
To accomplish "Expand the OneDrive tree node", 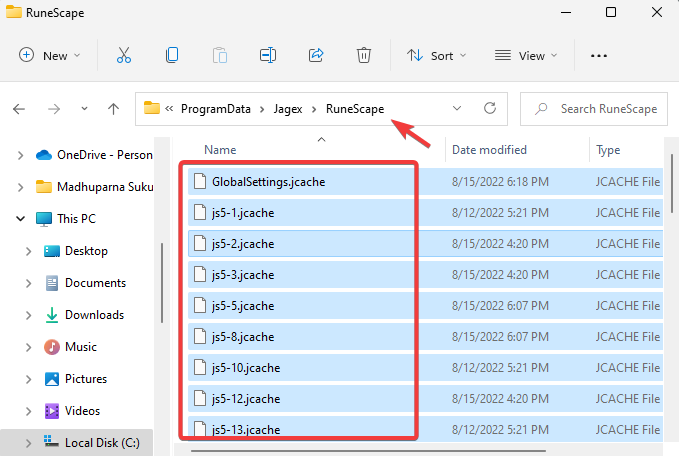I will tap(20, 155).
